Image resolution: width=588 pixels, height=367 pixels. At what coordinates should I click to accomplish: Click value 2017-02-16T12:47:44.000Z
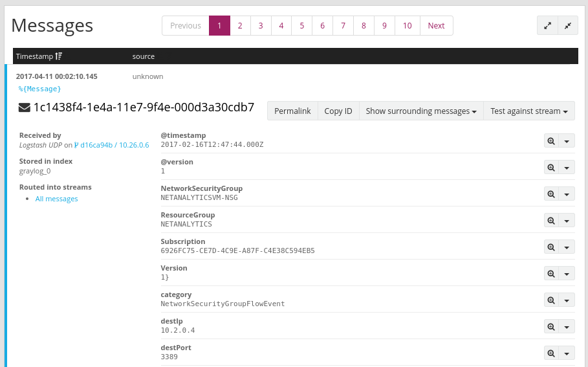click(212, 144)
